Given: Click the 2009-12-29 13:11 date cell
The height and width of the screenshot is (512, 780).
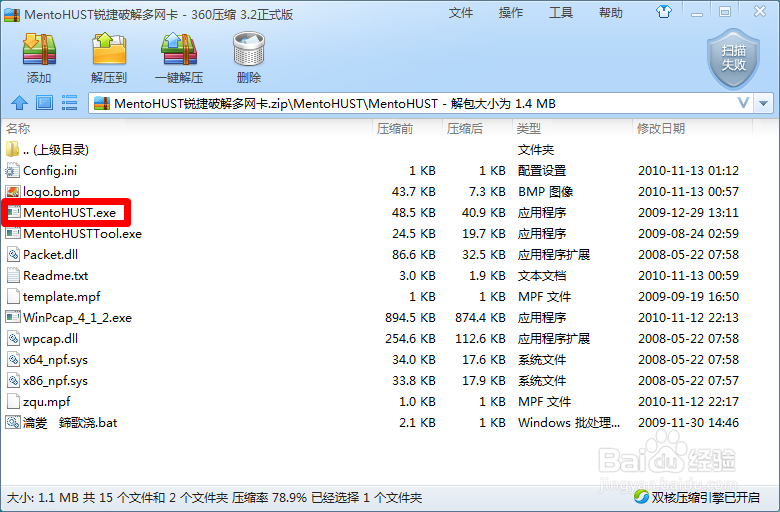Looking at the screenshot, I should 688,212.
